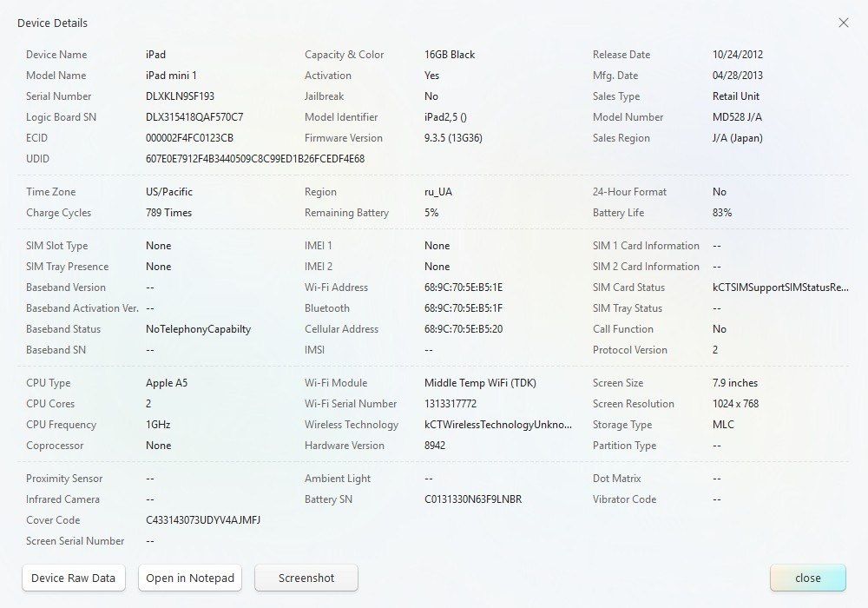Image resolution: width=868 pixels, height=608 pixels.
Task: Click capacity value 16GB Black
Action: tap(450, 55)
